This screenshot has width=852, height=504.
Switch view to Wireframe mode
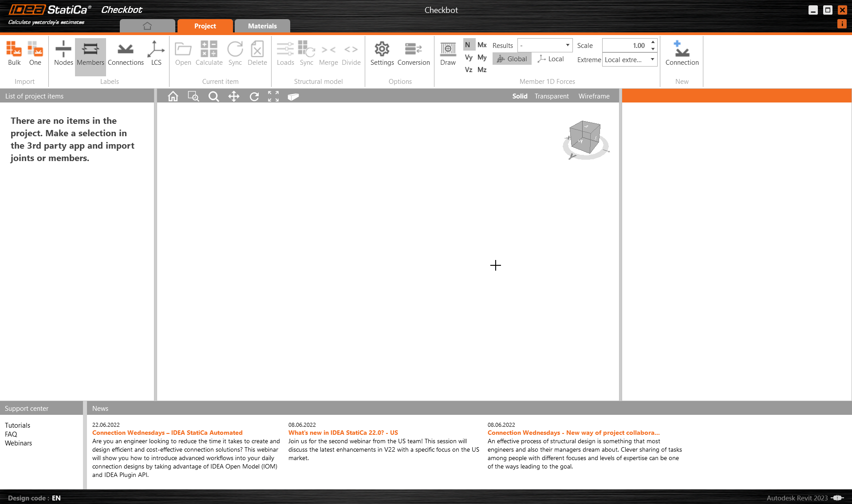(x=594, y=96)
